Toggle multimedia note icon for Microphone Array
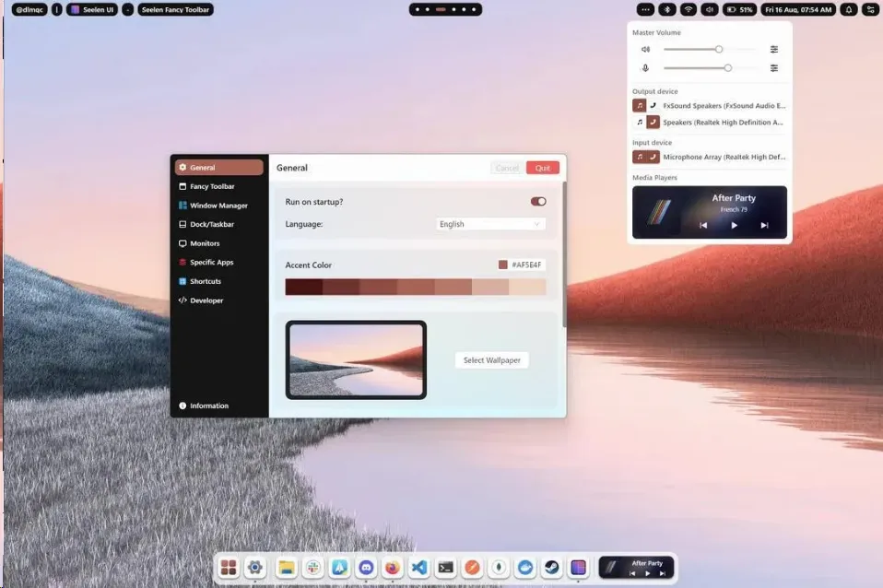This screenshot has height=588, width=883. click(x=639, y=157)
